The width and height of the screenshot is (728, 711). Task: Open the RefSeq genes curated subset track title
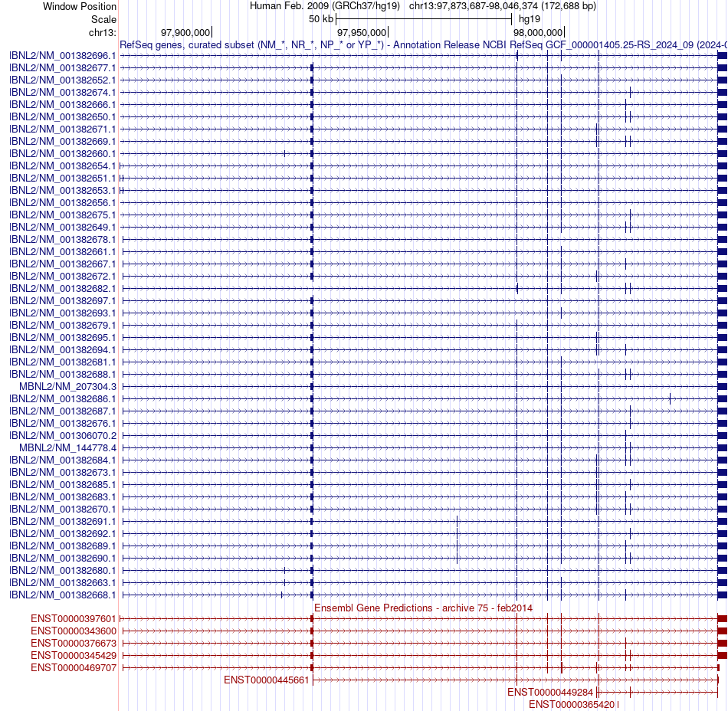pos(424,45)
